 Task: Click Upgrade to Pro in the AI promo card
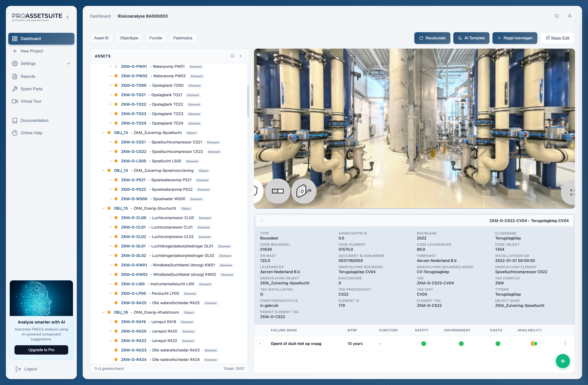(x=41, y=350)
